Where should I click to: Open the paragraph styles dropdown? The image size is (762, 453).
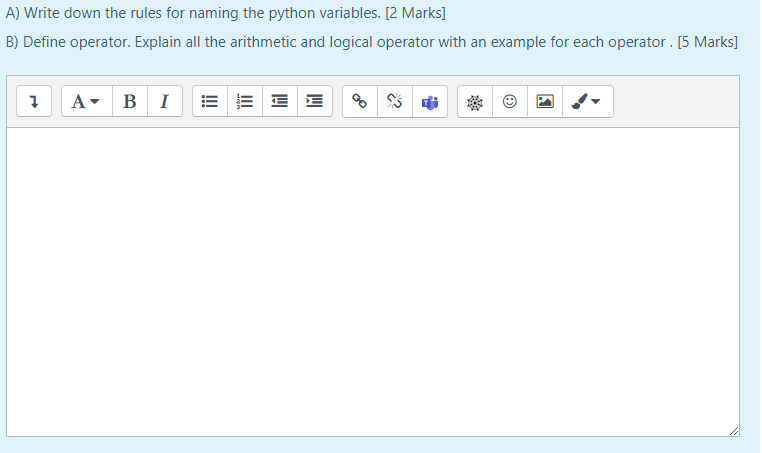(87, 102)
